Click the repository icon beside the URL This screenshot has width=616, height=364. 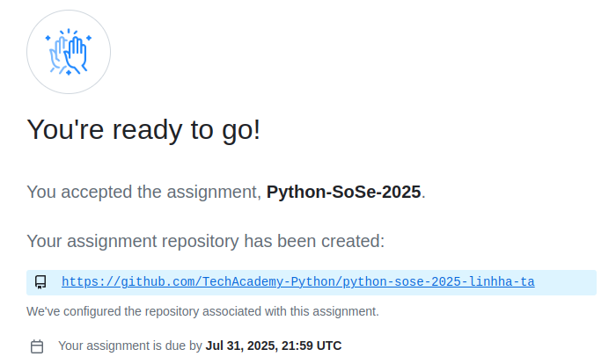point(40,282)
